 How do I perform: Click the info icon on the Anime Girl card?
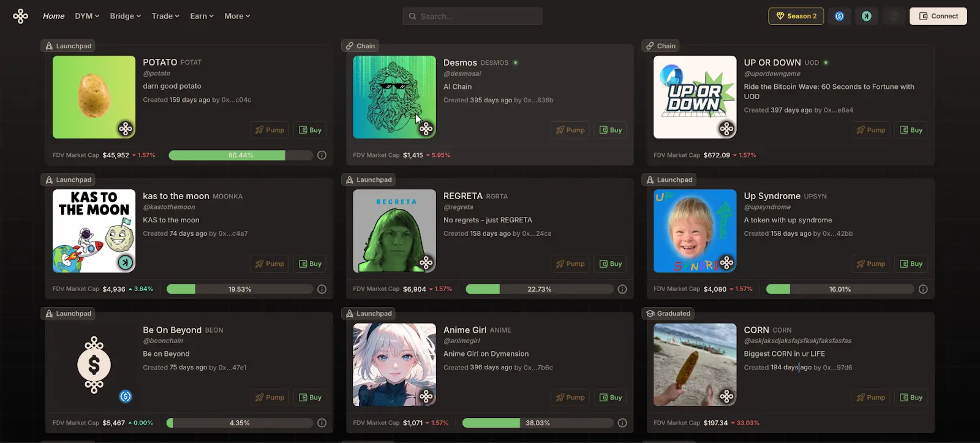pos(622,423)
